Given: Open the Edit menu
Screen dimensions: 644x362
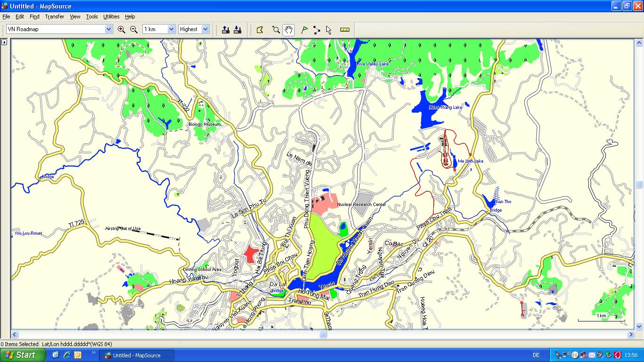Looking at the screenshot, I should (20, 16).
